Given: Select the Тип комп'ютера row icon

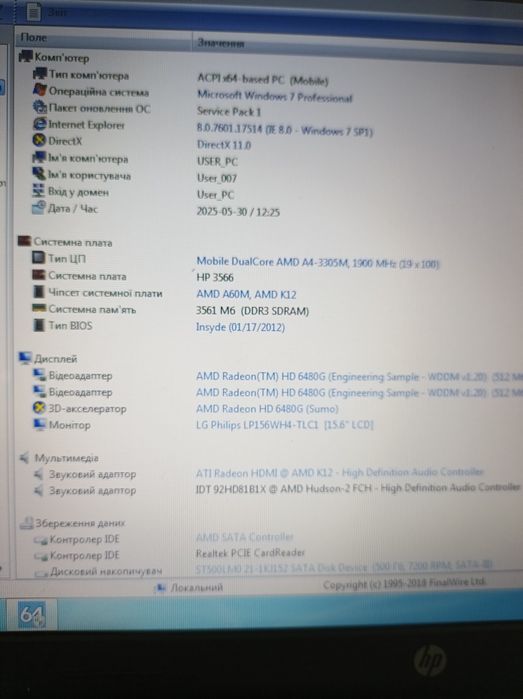Looking at the screenshot, I should (40, 74).
